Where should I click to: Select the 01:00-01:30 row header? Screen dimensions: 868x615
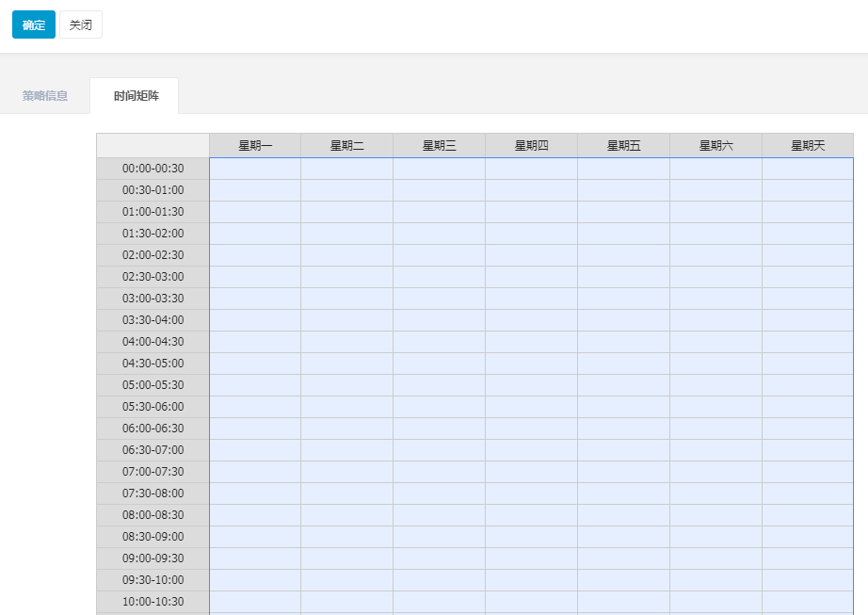click(153, 212)
